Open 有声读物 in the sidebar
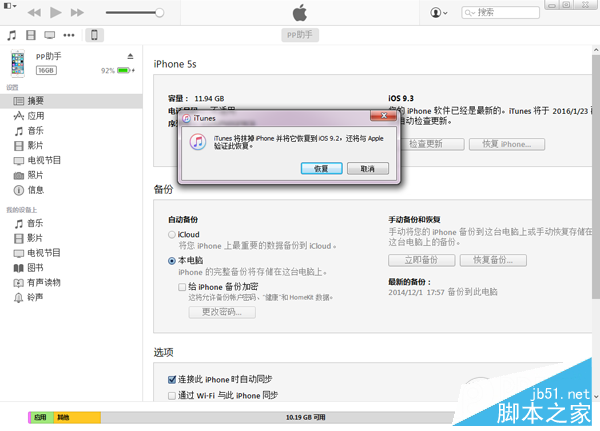This screenshot has height=431, width=600. coord(71,282)
